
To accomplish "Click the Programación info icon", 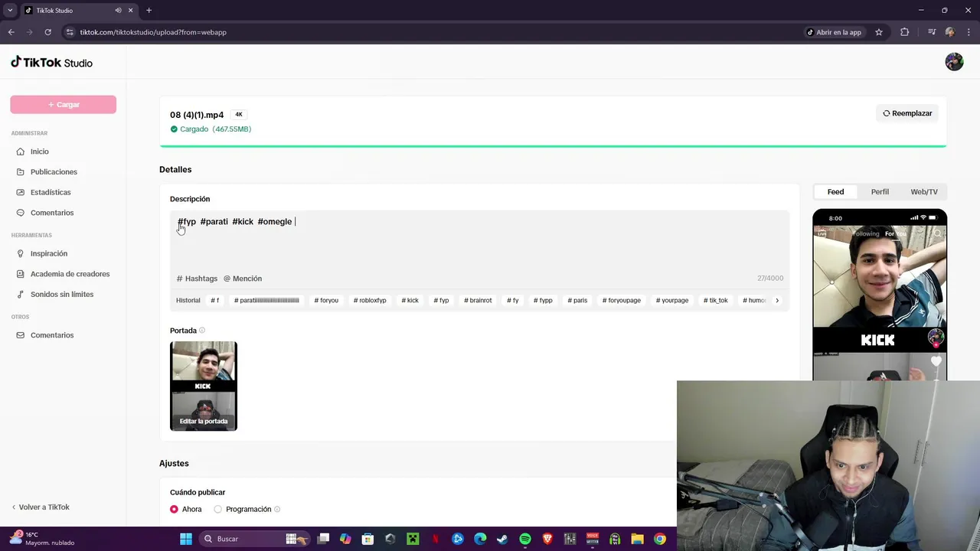I will (277, 510).
